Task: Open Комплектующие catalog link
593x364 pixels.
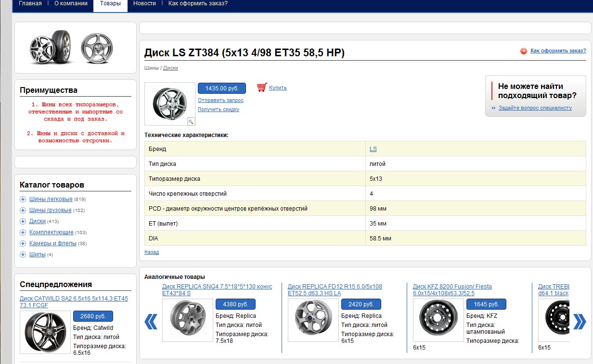Action: click(52, 232)
